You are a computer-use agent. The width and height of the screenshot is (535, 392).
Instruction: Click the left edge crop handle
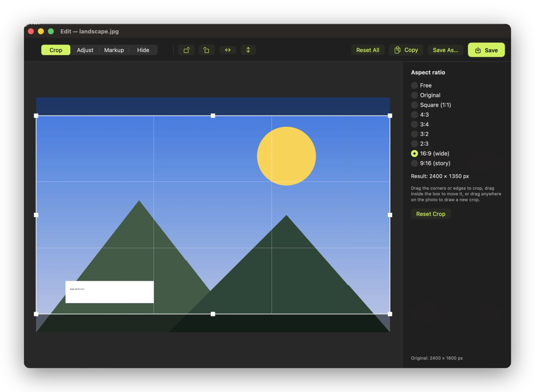click(x=36, y=215)
